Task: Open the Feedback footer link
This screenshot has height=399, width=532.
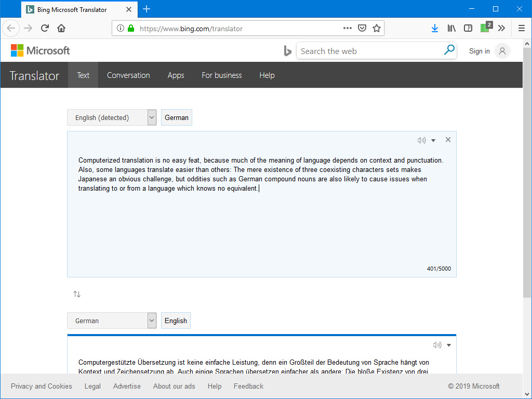Action: 248,386
